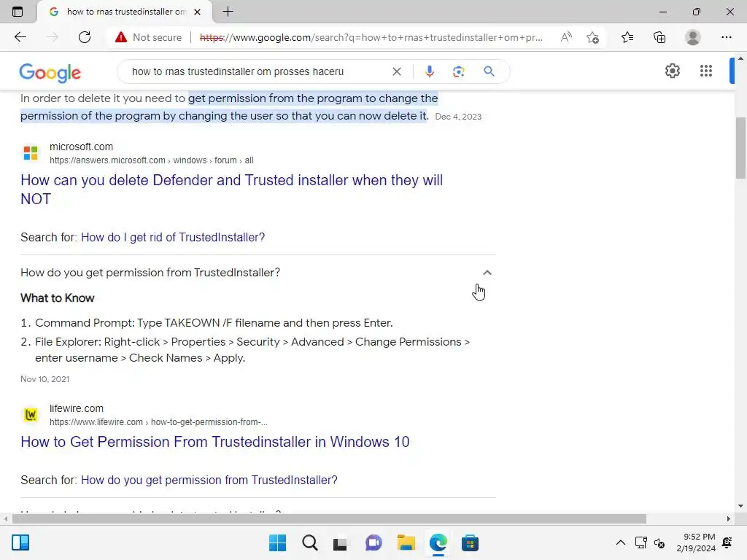Click the Dec 4, 2023 date text
Image resolution: width=747 pixels, height=560 pixels.
point(458,117)
